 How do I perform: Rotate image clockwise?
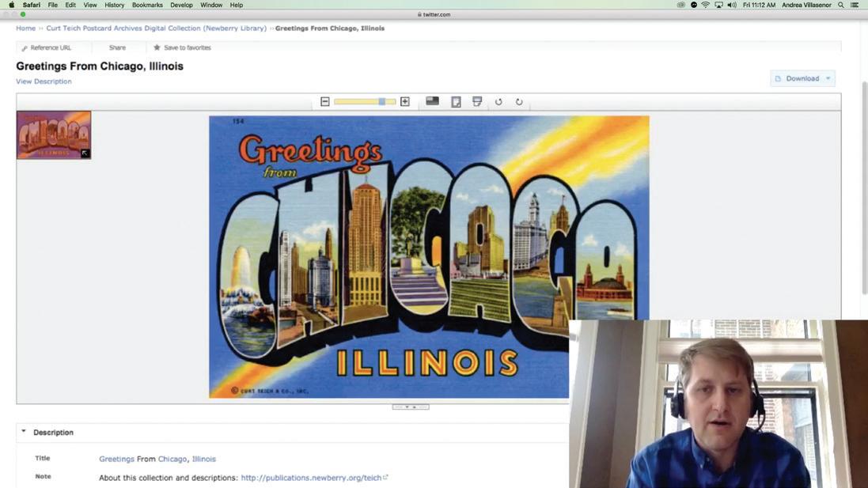519,102
